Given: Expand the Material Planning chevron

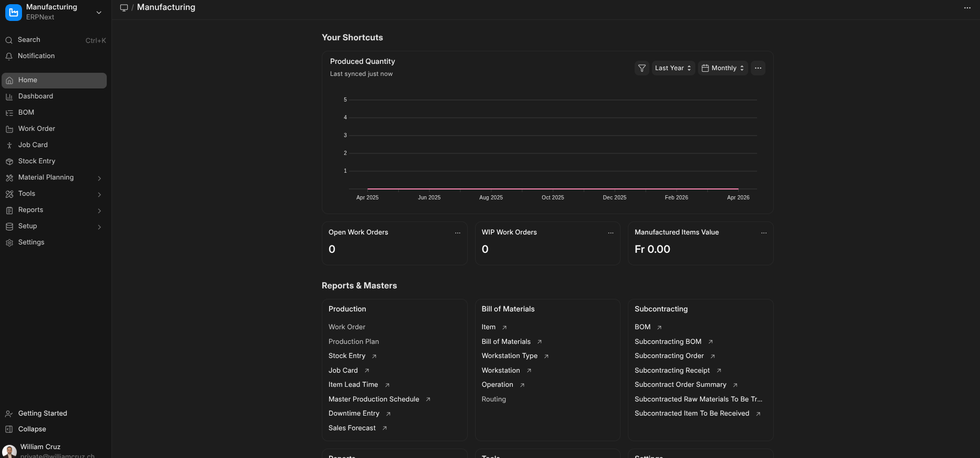Looking at the screenshot, I should pos(99,178).
